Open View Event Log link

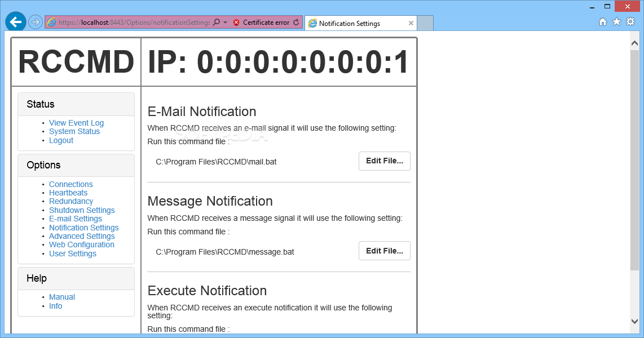76,123
